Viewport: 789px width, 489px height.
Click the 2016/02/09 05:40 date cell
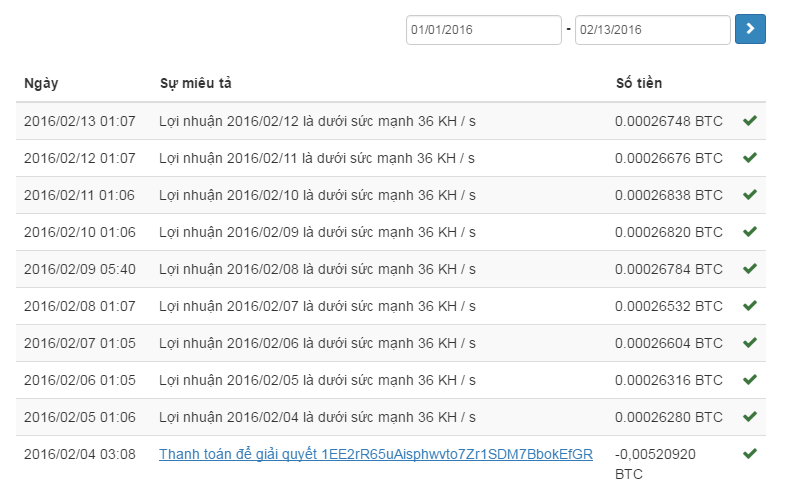click(79, 269)
